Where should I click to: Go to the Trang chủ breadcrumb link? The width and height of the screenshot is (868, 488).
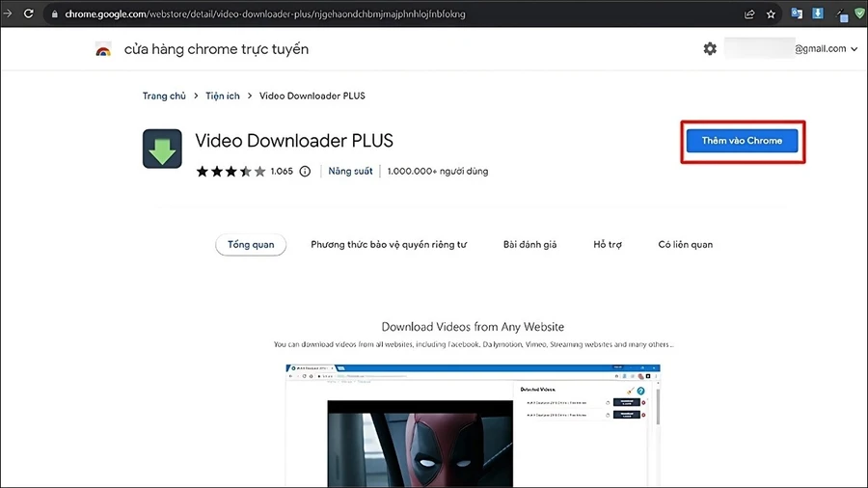(x=164, y=95)
